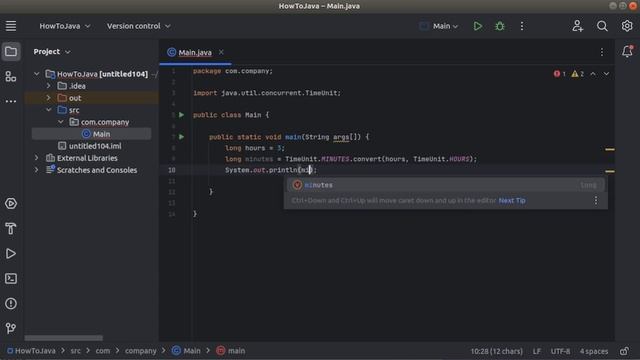Screen dimensions: 640x360
Task: Collapse the HowToJava root project node
Action: tap(36, 74)
